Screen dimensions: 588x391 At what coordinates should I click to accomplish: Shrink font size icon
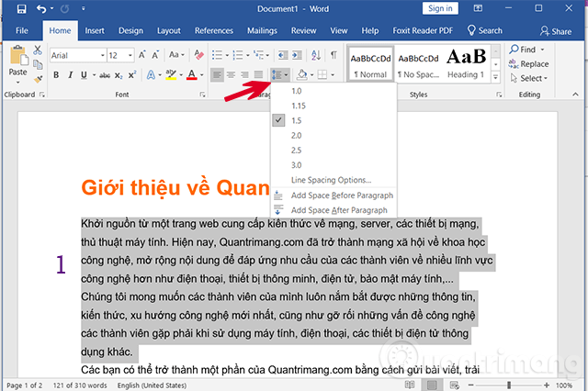155,55
